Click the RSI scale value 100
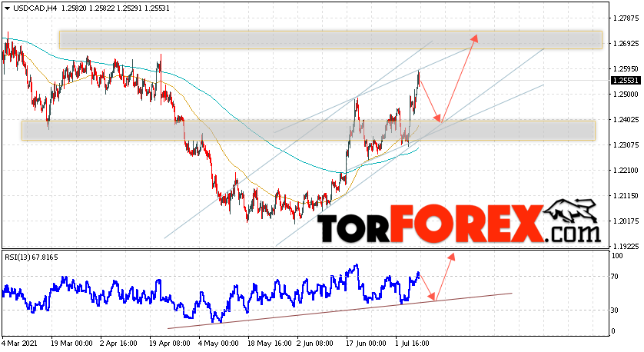Image resolution: width=644 pixels, height=352 pixels. click(617, 255)
